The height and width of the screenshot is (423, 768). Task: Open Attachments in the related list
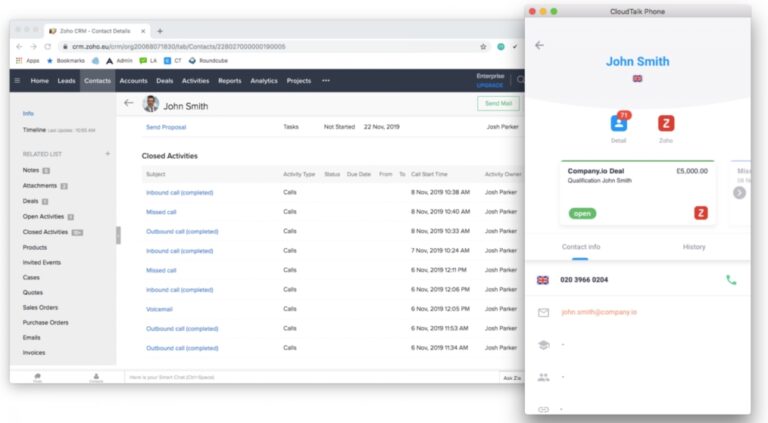click(40, 186)
